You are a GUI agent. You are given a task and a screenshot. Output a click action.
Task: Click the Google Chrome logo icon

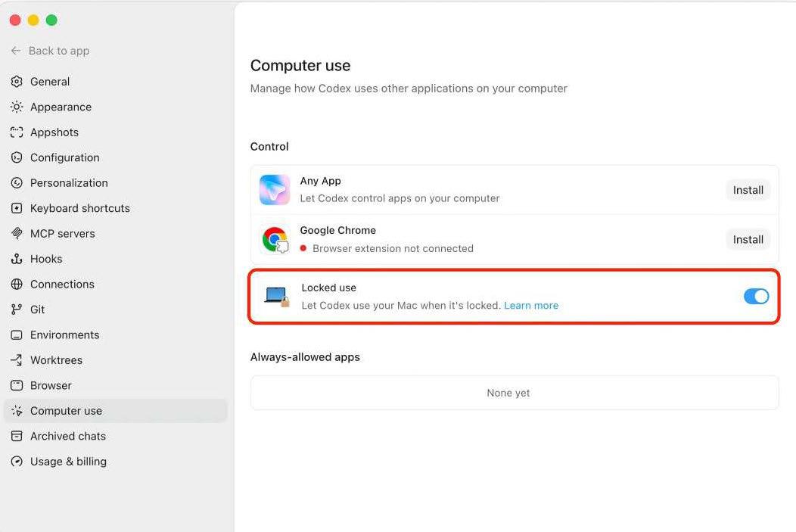(x=275, y=240)
